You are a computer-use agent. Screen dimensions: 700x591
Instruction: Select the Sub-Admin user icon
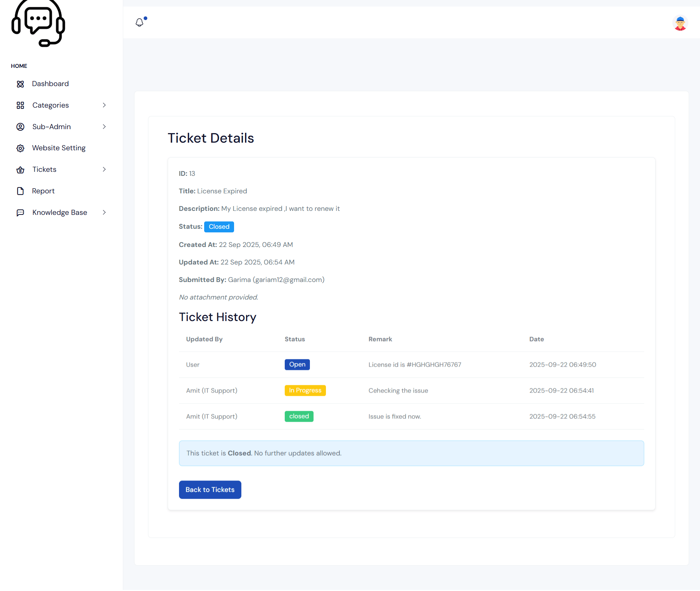[20, 127]
